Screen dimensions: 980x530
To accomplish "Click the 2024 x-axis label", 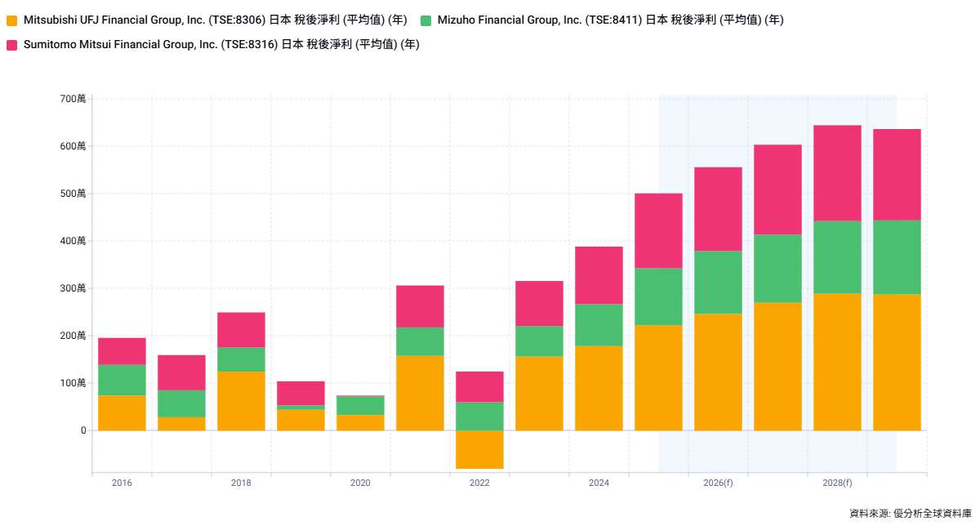I will point(599,483).
